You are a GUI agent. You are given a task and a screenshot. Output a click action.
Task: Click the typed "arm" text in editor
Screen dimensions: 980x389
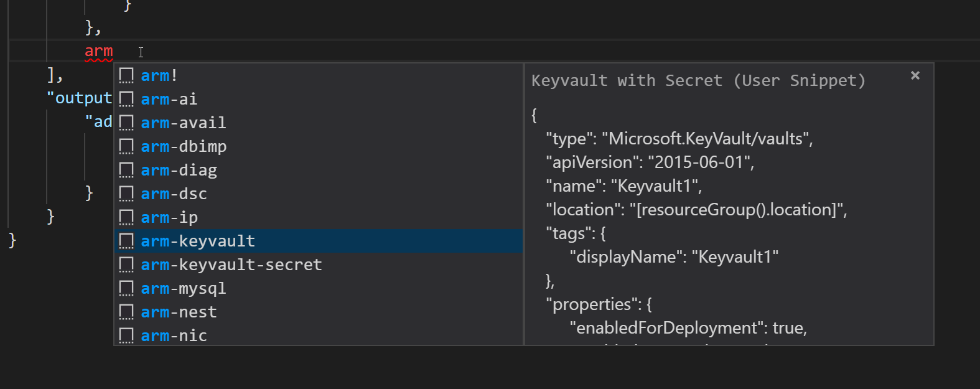coord(99,51)
